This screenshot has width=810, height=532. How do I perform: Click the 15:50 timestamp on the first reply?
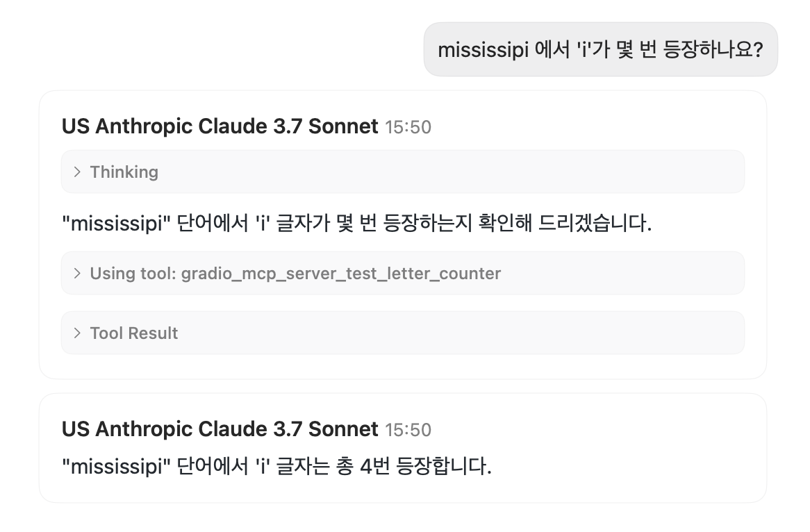pos(408,128)
